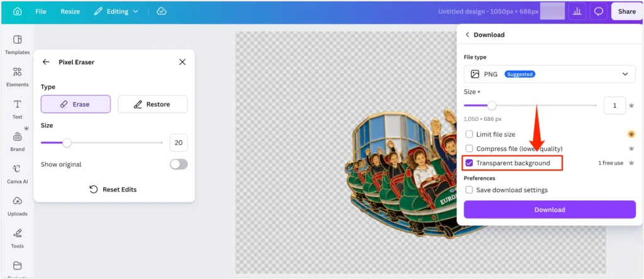Open the comments speech bubble icon

599,11
